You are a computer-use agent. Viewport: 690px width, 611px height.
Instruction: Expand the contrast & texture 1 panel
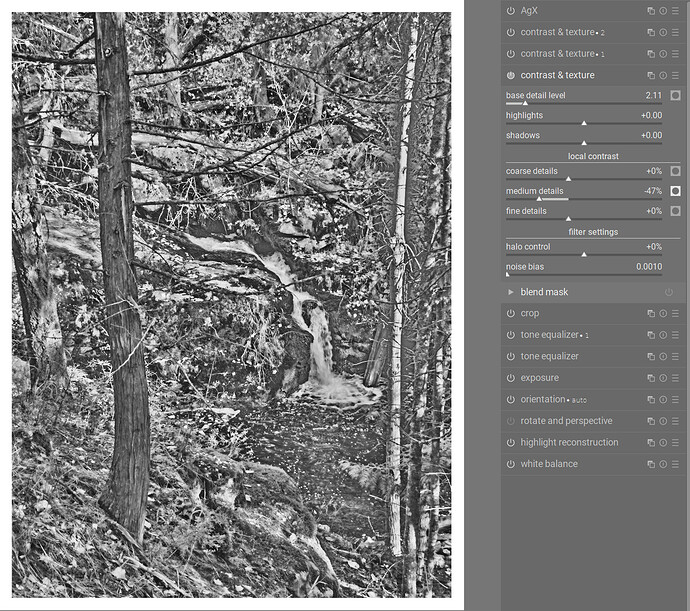(x=562, y=54)
